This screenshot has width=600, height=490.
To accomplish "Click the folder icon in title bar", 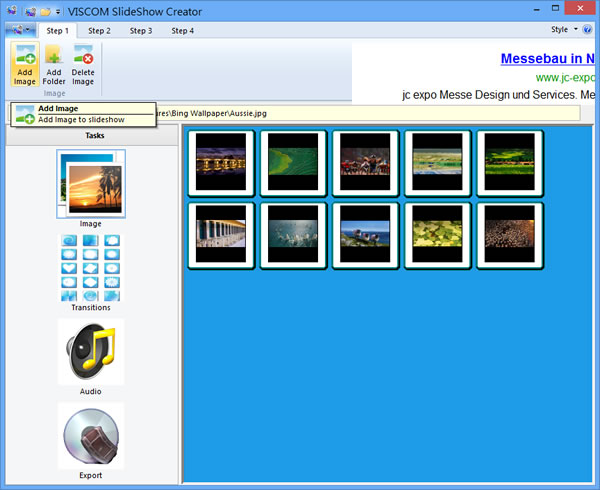I will point(44,11).
